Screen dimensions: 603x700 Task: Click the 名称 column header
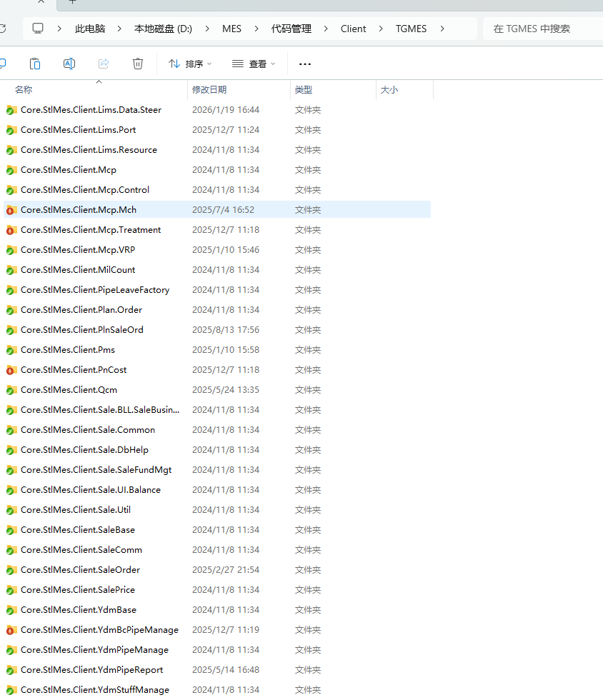pos(24,90)
